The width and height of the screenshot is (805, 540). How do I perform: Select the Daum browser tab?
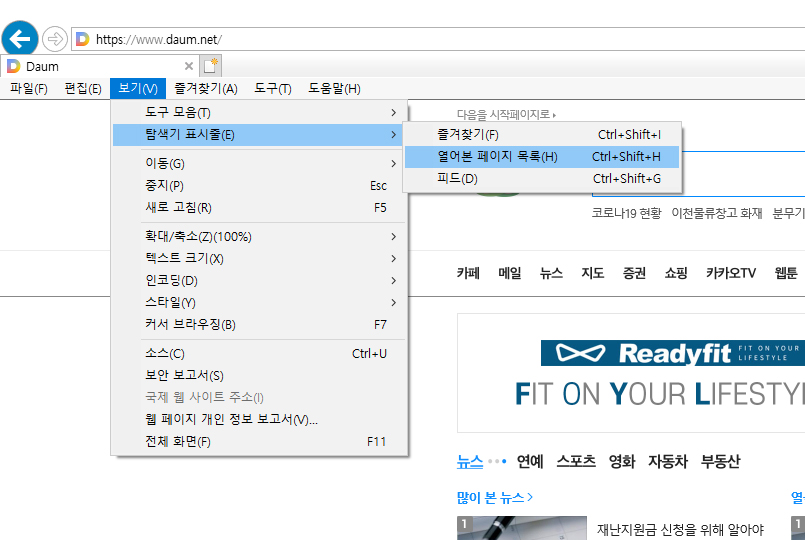[x=99, y=66]
